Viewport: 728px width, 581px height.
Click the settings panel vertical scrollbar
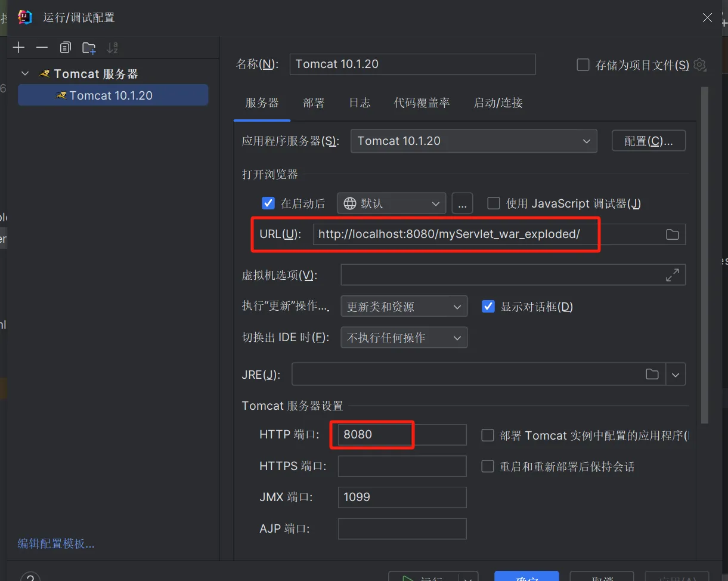pos(705,255)
